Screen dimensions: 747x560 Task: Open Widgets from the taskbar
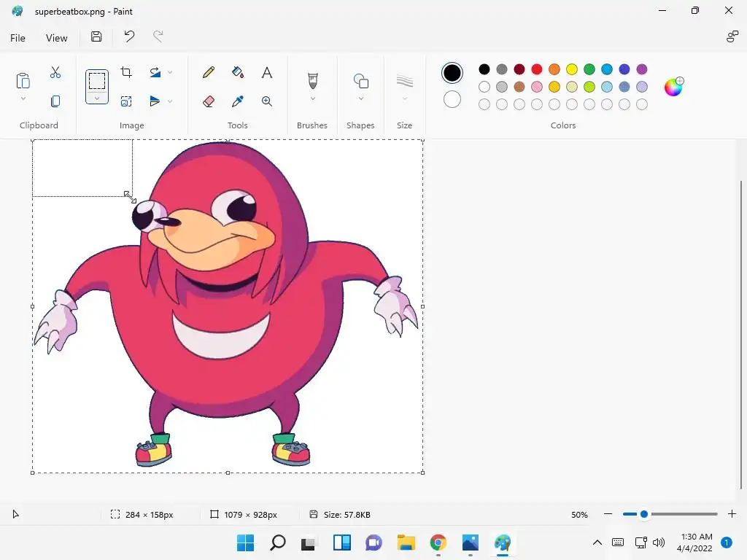(342, 542)
